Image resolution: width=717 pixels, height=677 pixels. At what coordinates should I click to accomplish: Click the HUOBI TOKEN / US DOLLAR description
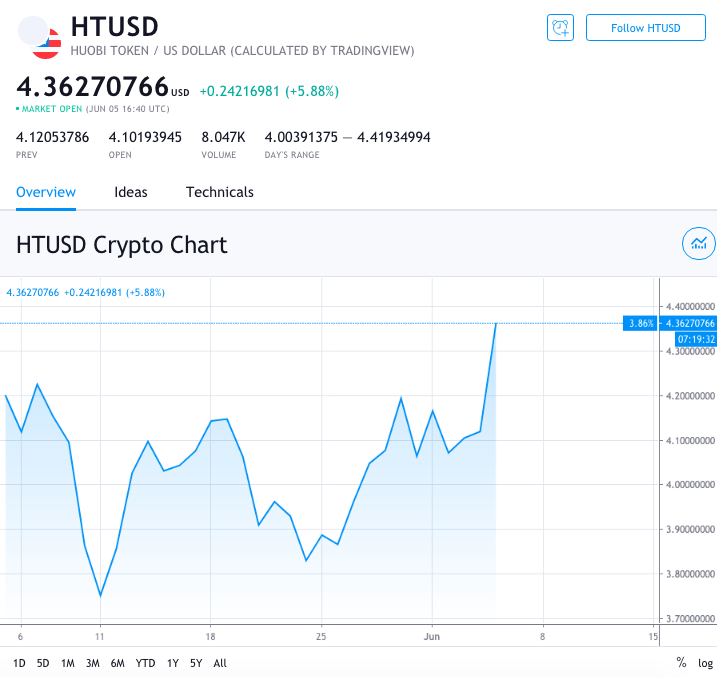point(242,51)
